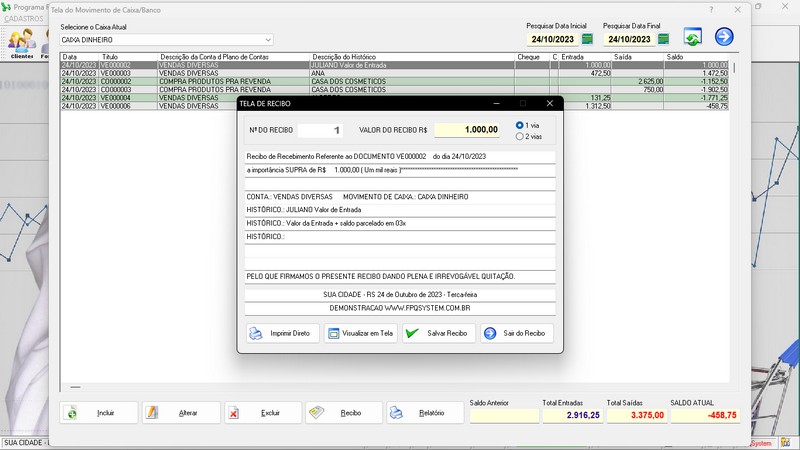The height and width of the screenshot is (450, 800).
Task: Click the Relatório printer icon
Action: (x=396, y=413)
